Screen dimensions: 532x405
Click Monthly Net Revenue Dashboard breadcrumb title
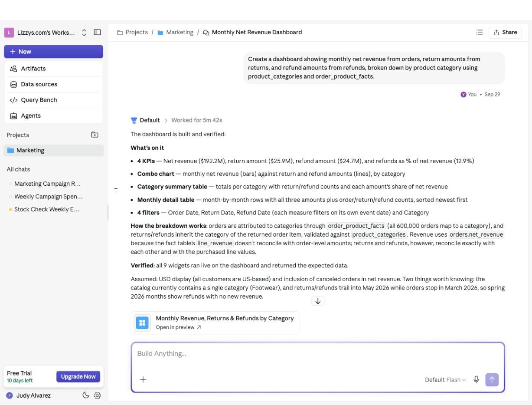(x=257, y=32)
